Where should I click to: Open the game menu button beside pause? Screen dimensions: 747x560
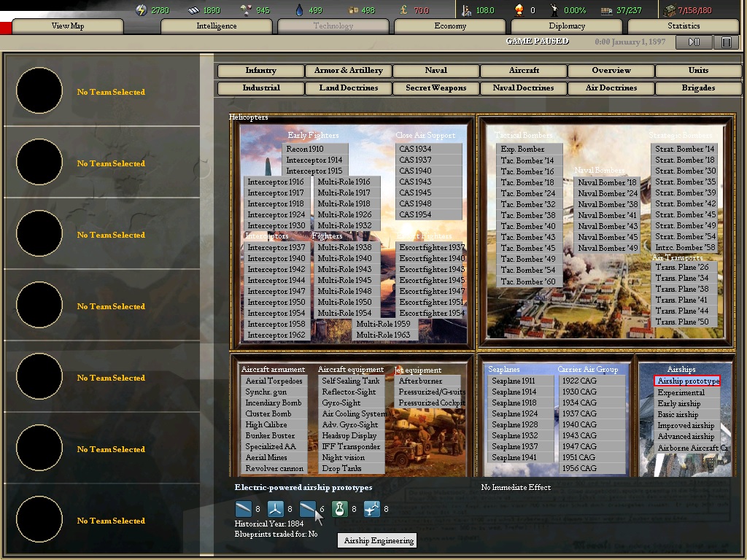click(x=727, y=42)
